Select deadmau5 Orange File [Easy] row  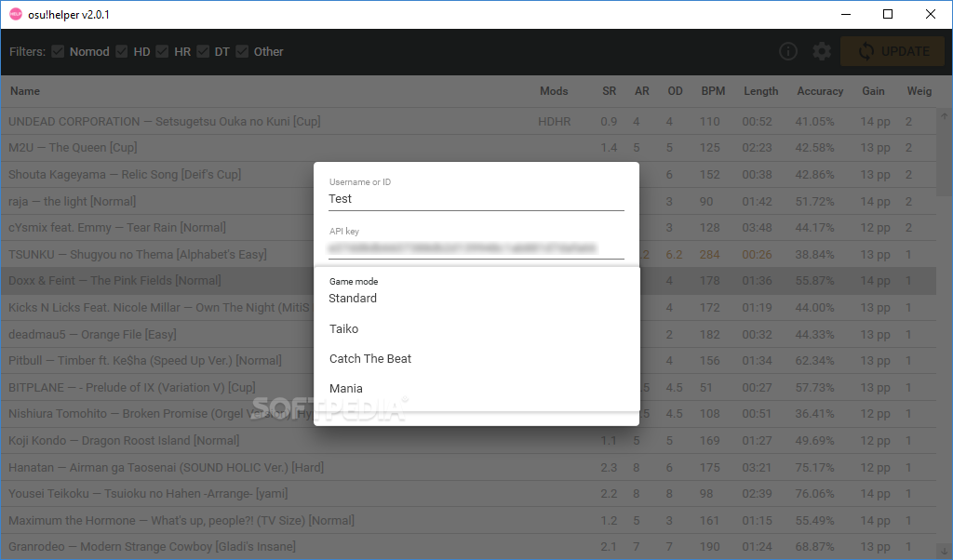(x=469, y=334)
